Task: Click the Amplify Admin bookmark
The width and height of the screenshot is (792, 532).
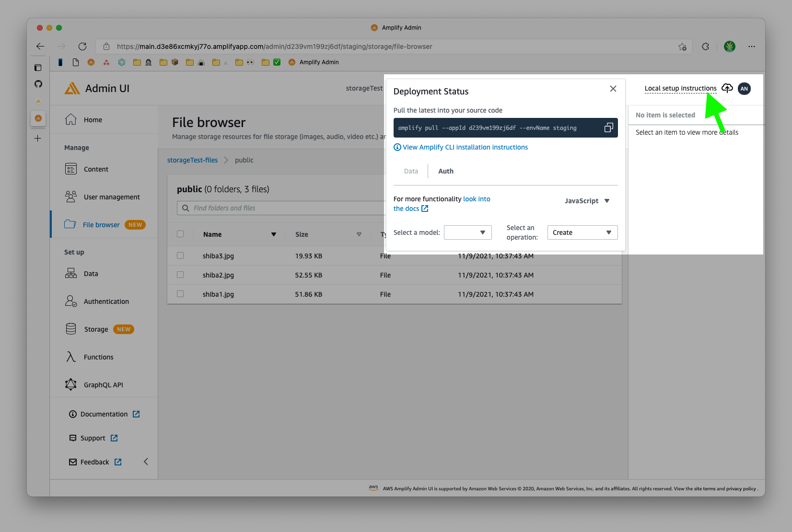Action: point(314,62)
